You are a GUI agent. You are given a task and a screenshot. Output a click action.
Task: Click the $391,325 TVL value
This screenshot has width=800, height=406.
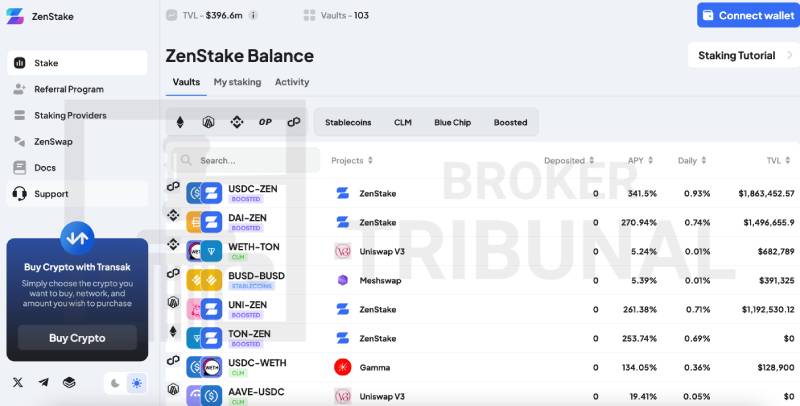pos(777,281)
